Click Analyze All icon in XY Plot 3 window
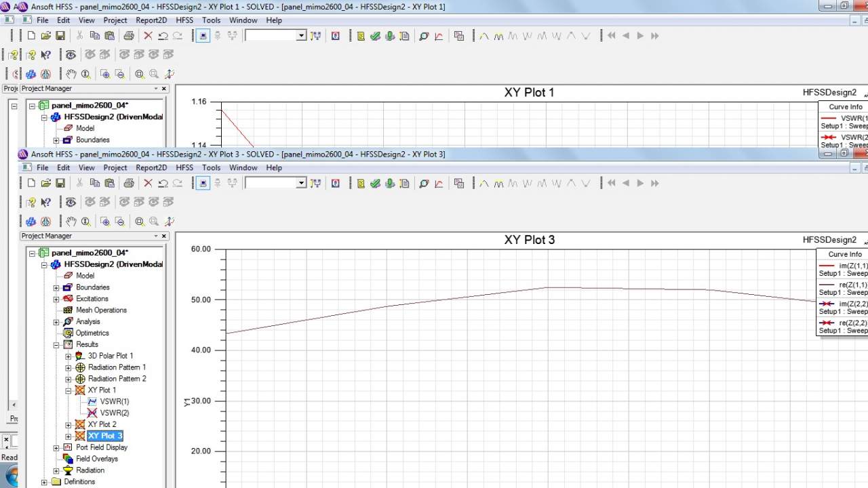 click(x=390, y=183)
